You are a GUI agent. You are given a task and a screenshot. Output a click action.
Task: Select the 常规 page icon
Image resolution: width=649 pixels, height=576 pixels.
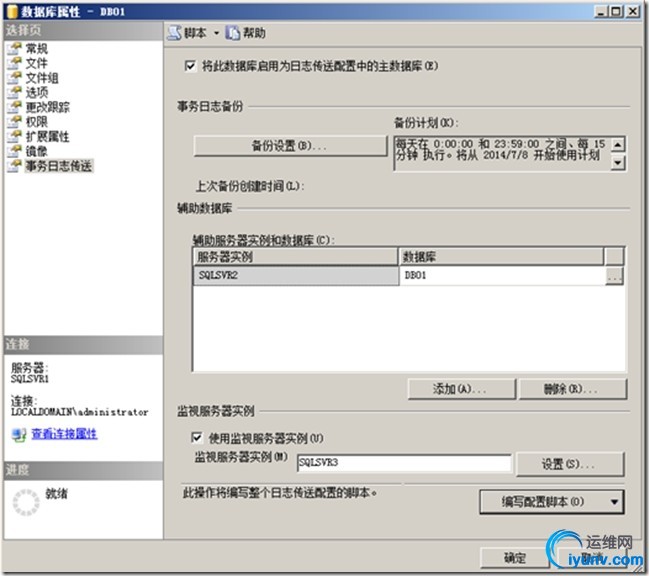(14, 48)
